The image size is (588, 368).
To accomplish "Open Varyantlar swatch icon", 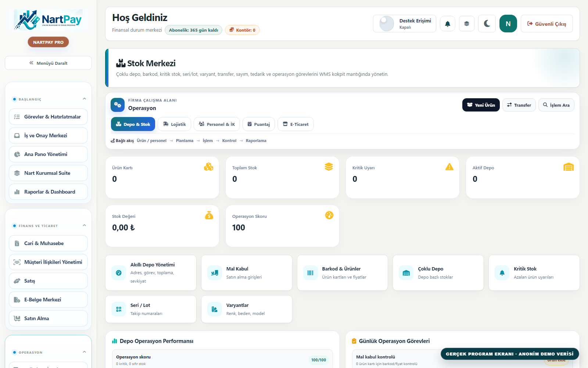I will [215, 309].
